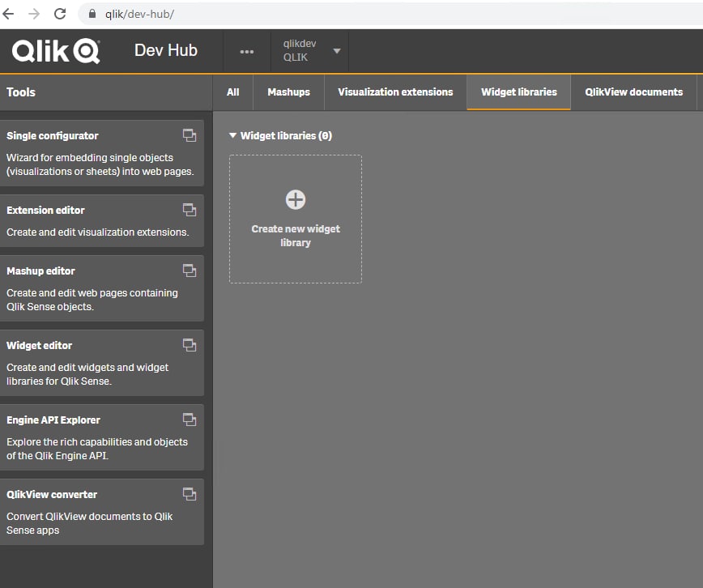Switch to Visualization extensions tab

395,92
